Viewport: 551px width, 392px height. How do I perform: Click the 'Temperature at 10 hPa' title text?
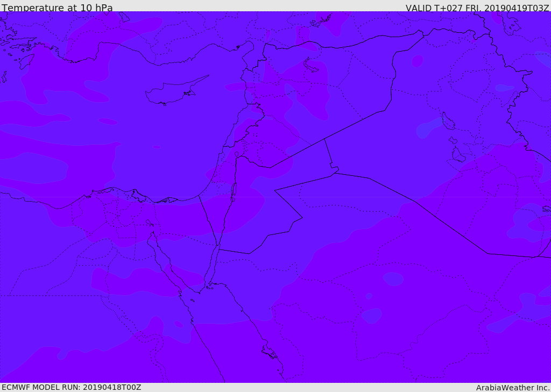pos(57,8)
